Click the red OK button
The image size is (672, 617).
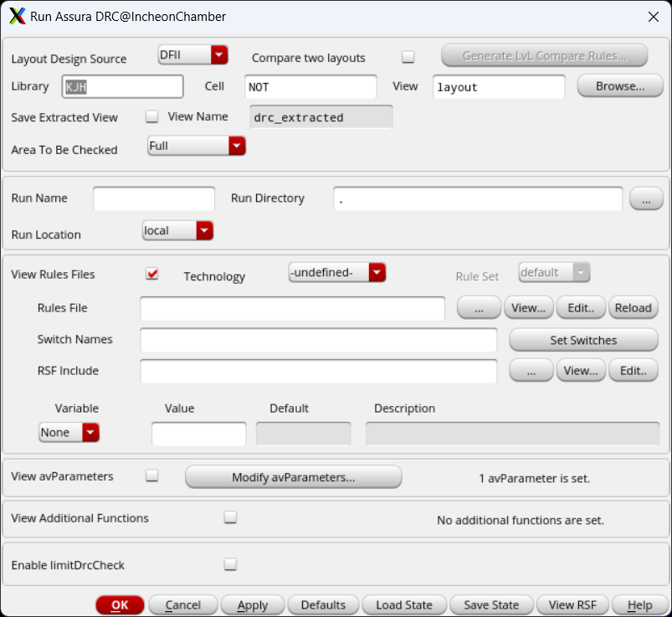[x=120, y=605]
